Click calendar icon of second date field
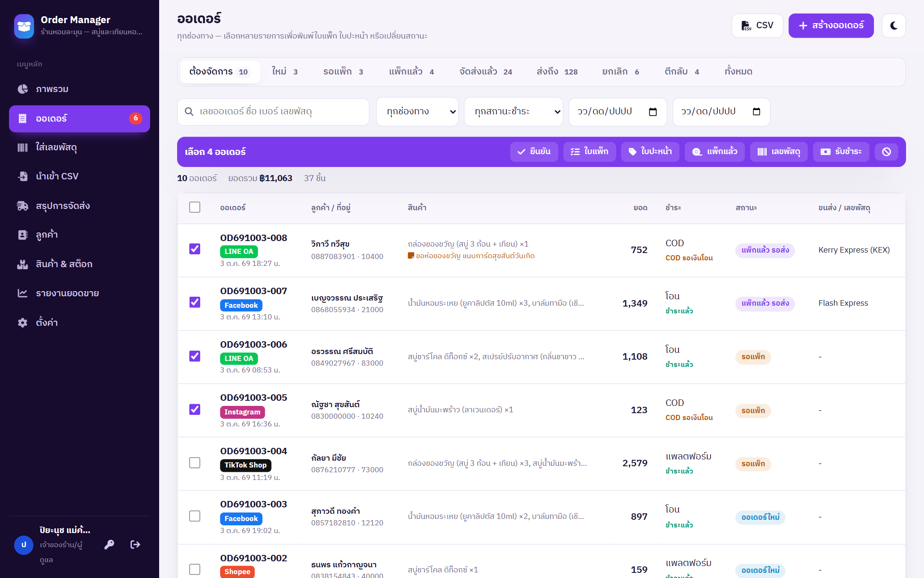Screen dimensions: 924x578 point(756,112)
